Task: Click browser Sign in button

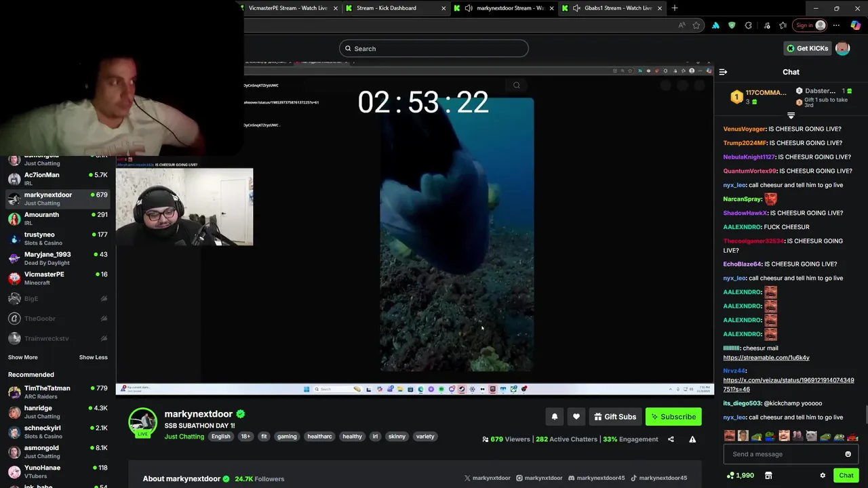Action: click(x=810, y=25)
